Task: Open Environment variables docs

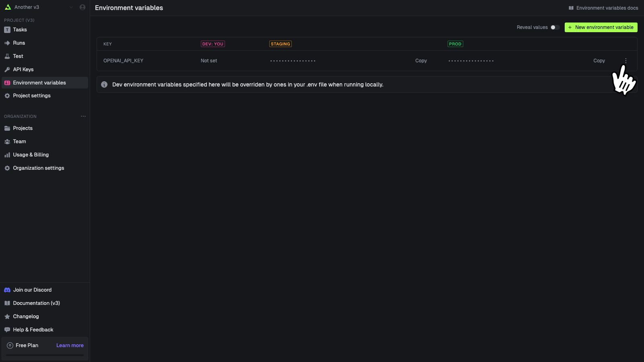Action: tap(603, 8)
